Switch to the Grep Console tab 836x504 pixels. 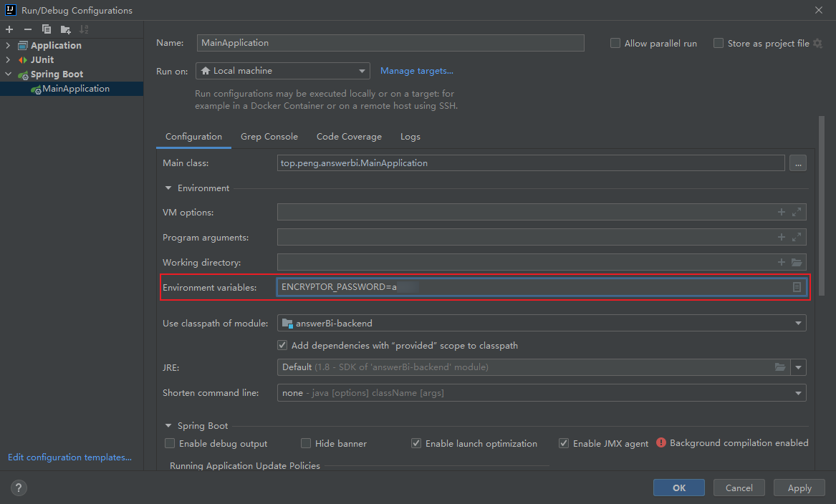[x=269, y=137]
